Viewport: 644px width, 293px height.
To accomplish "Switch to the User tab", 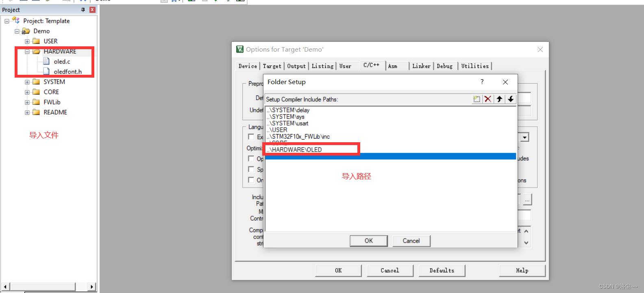I will click(345, 66).
